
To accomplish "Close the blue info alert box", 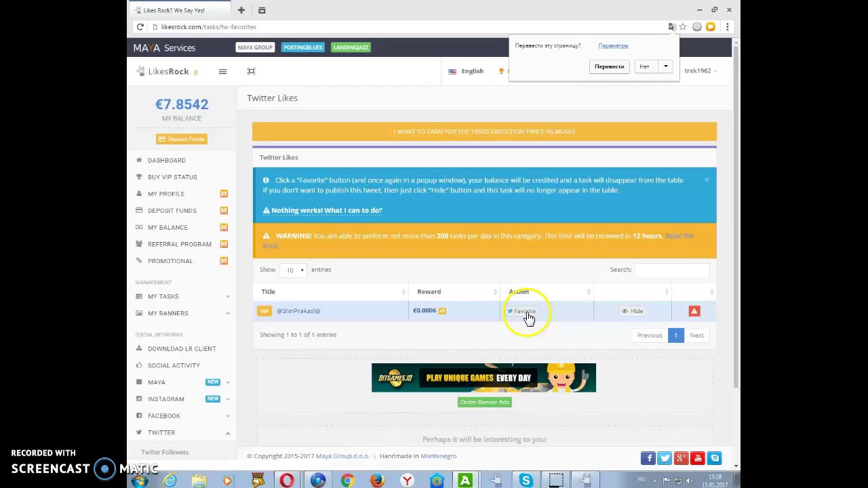I will coord(707,180).
